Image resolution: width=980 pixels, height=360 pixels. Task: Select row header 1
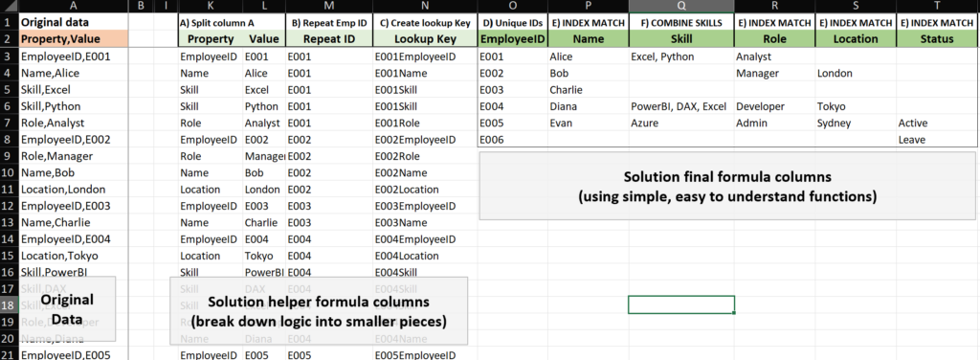(x=9, y=23)
